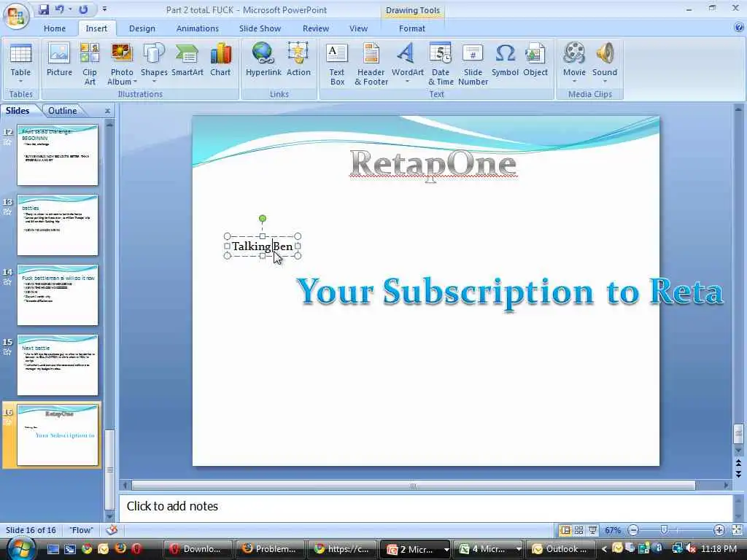The width and height of the screenshot is (747, 560).
Task: Insert Slide Number
Action: [x=473, y=64]
